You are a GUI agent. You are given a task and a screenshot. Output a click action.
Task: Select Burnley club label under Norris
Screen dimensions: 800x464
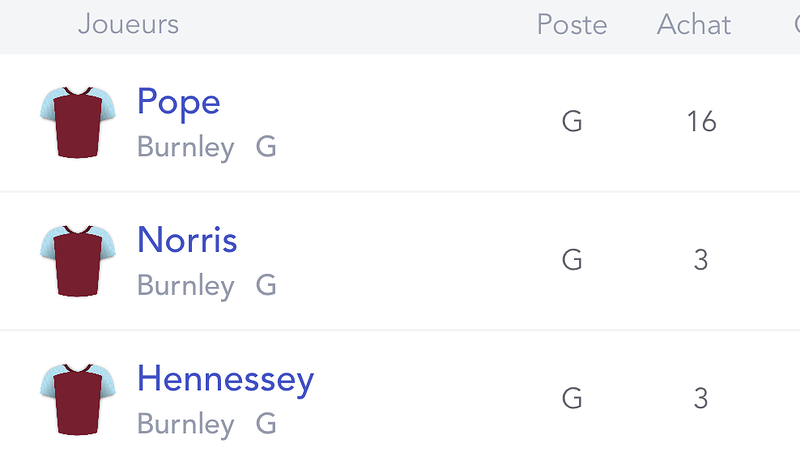coord(186,286)
